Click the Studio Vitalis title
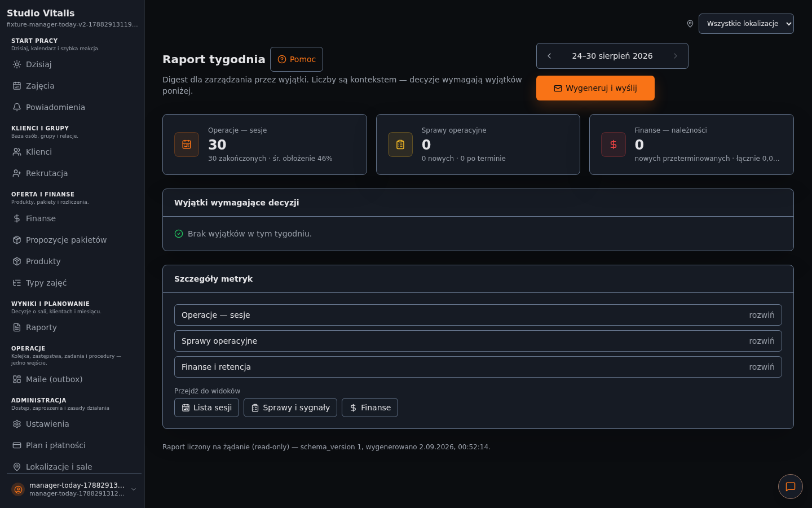812x508 pixels. tap(41, 13)
